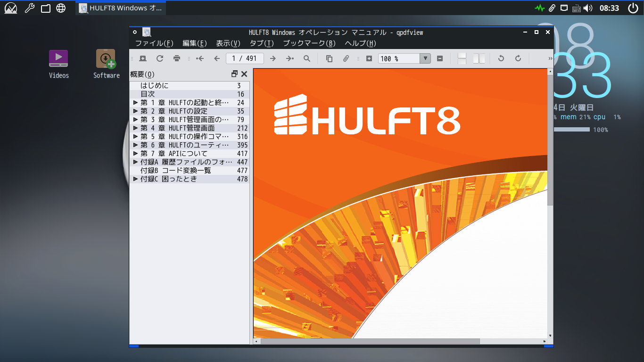Expand 第 1 章 HULFTの起動と終了 outline entry
644x362 pixels.
point(136,102)
